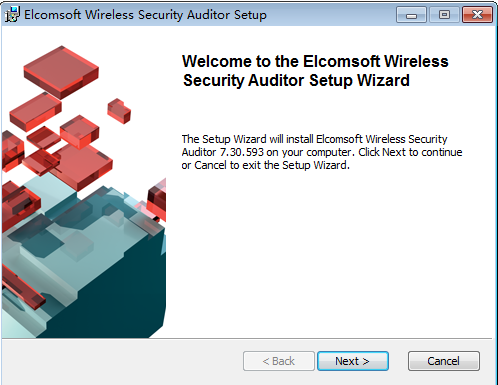498x385 pixels.
Task: Click the large red cube atop the banner
Action: click(61, 72)
